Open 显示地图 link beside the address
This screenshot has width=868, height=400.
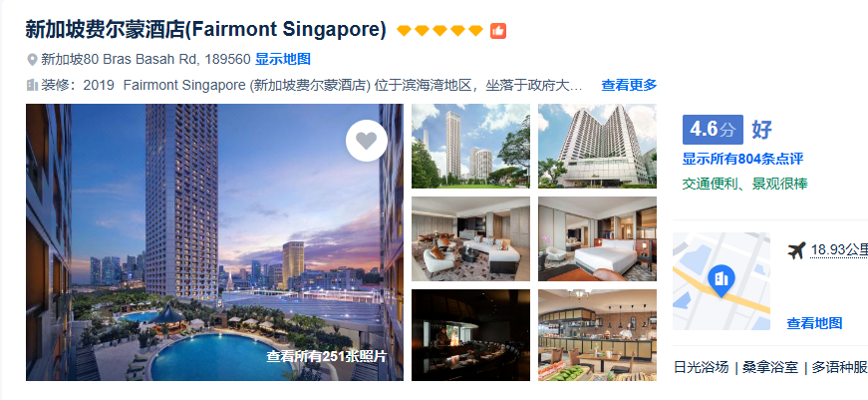pos(283,59)
